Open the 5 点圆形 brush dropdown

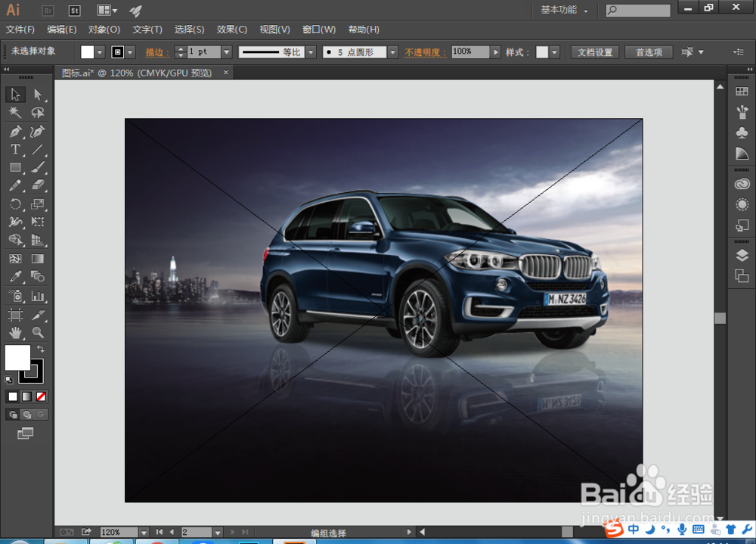pos(393,52)
